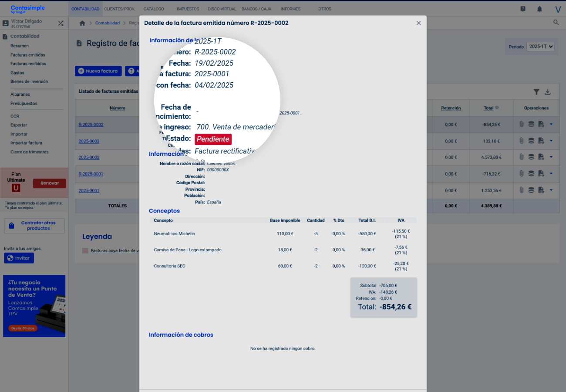Click the filter funnel icon in invoice list
566x392 pixels.
[536, 91]
